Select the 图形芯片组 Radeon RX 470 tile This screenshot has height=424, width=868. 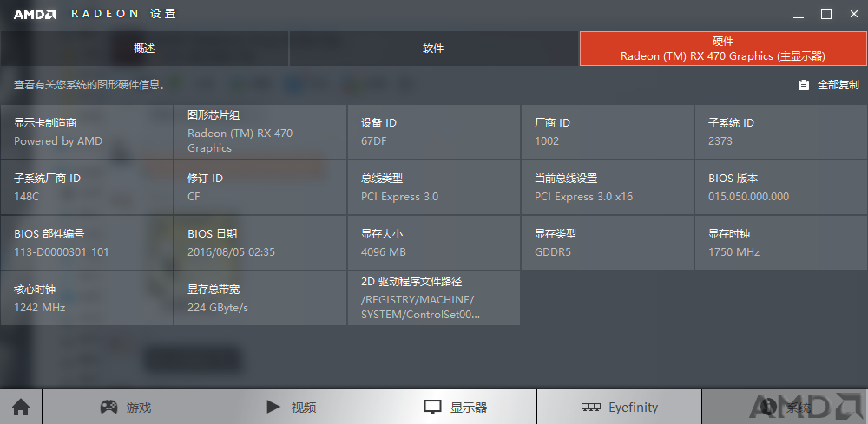(260, 132)
